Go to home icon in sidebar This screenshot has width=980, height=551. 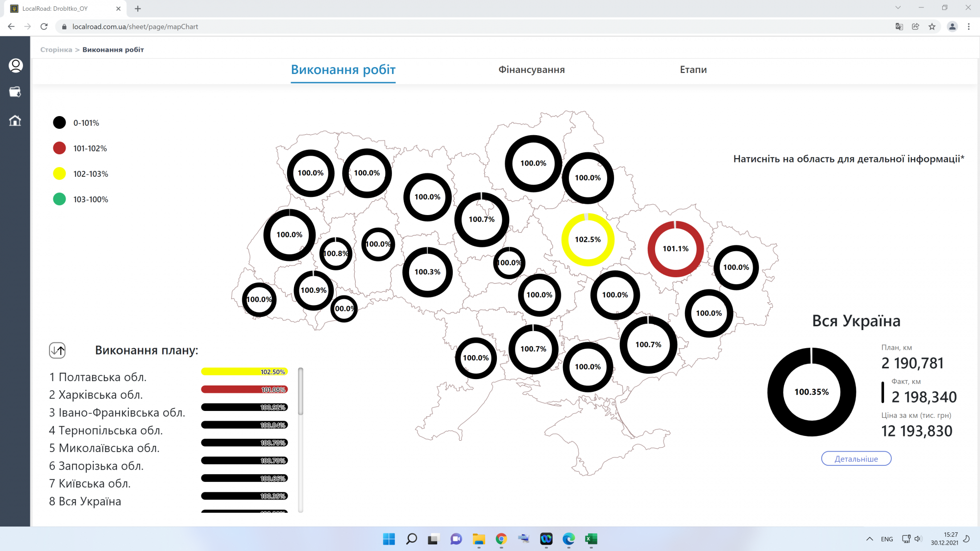(15, 120)
